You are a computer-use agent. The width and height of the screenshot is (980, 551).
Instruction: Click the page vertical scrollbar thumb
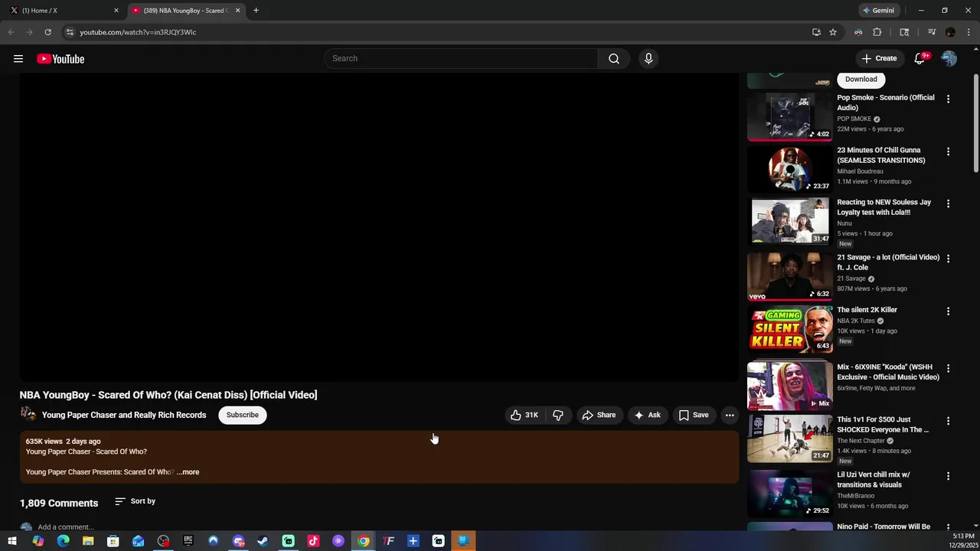click(975, 122)
